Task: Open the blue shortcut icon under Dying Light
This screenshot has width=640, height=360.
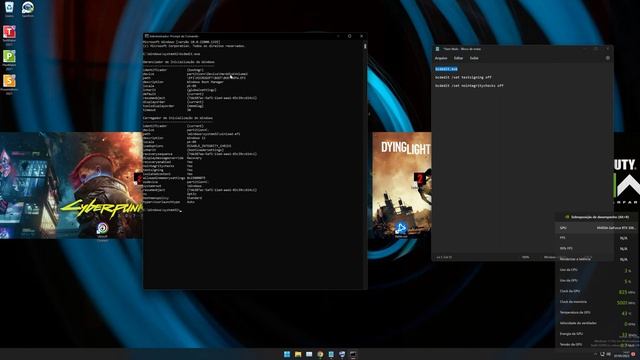Action: tap(401, 229)
